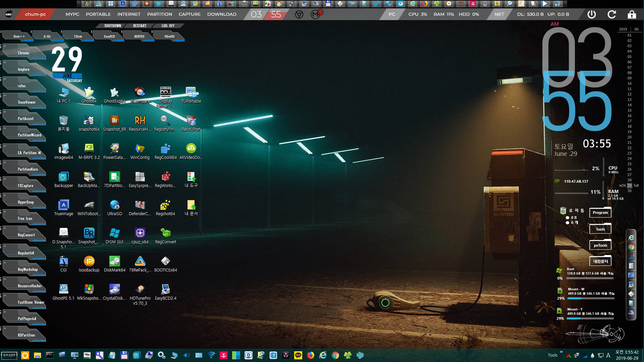Click the power icon in the top bar
This screenshot has height=362, width=644.
(592, 14)
